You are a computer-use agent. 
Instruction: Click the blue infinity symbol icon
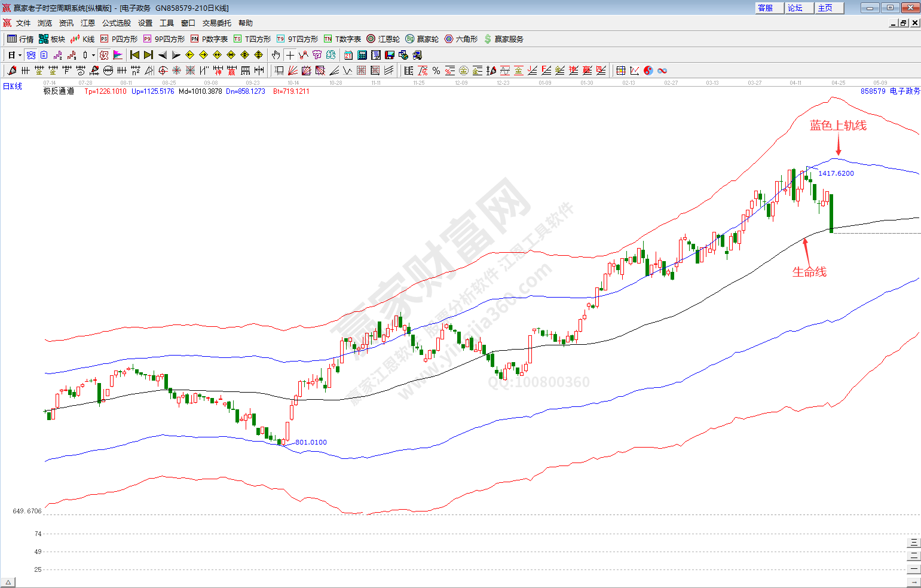point(662,71)
